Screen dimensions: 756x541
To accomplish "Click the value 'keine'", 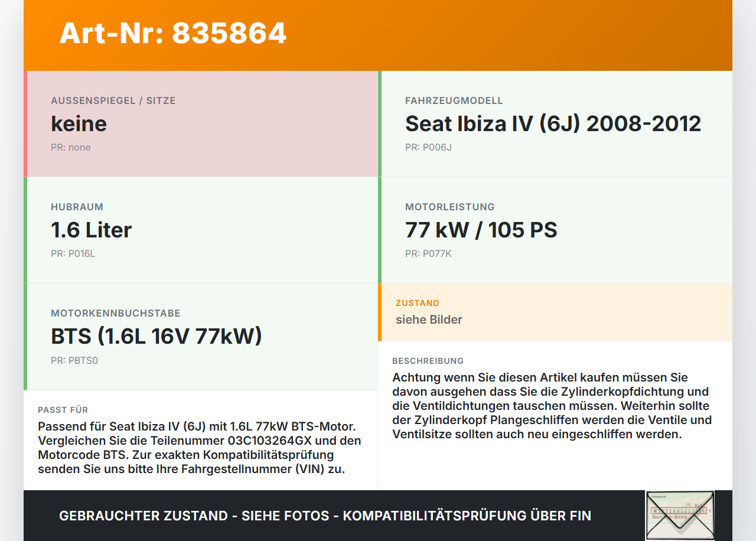I will 79,123.
